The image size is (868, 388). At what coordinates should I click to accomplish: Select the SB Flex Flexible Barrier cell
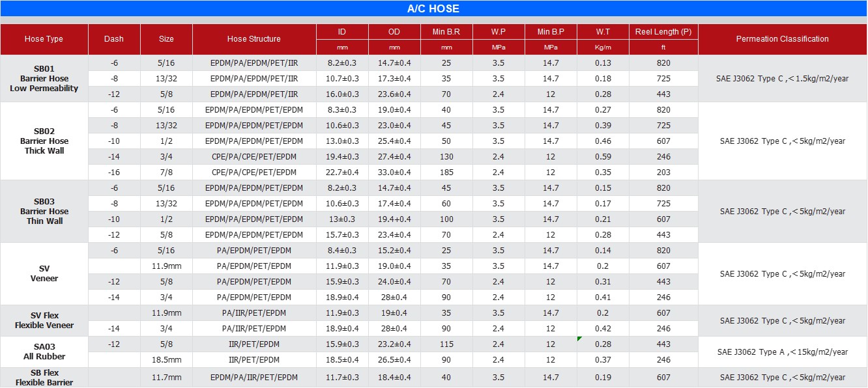44,378
